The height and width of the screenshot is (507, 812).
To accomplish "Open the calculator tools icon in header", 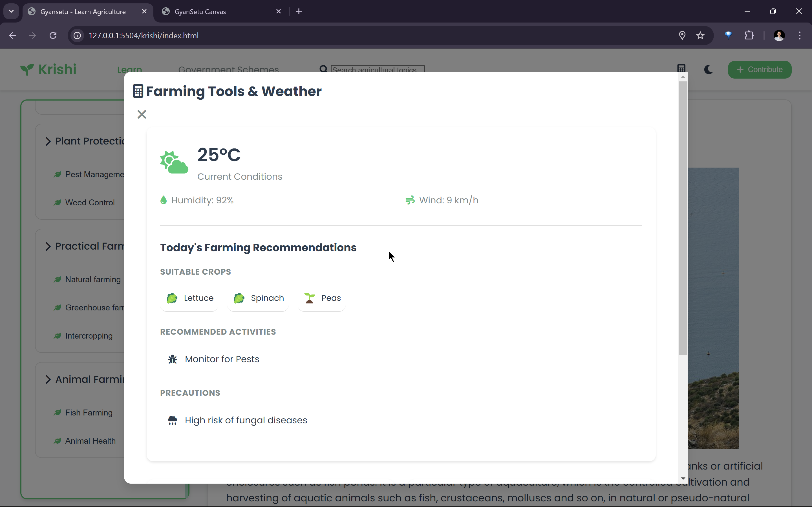I will [x=681, y=68].
